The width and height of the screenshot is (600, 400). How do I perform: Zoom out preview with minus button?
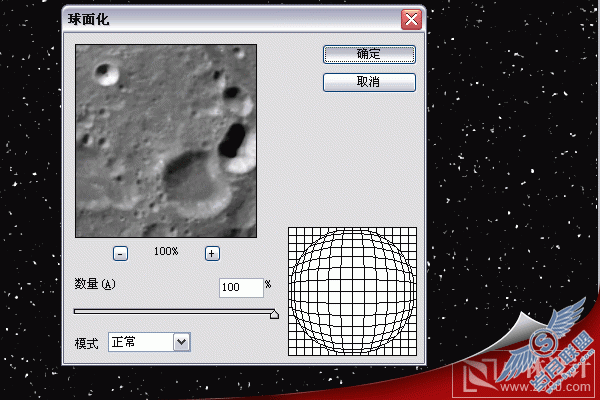point(121,253)
